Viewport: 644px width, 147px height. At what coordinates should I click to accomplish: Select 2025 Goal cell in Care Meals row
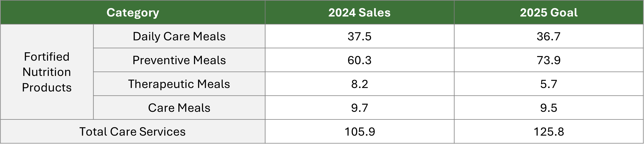[x=549, y=108]
